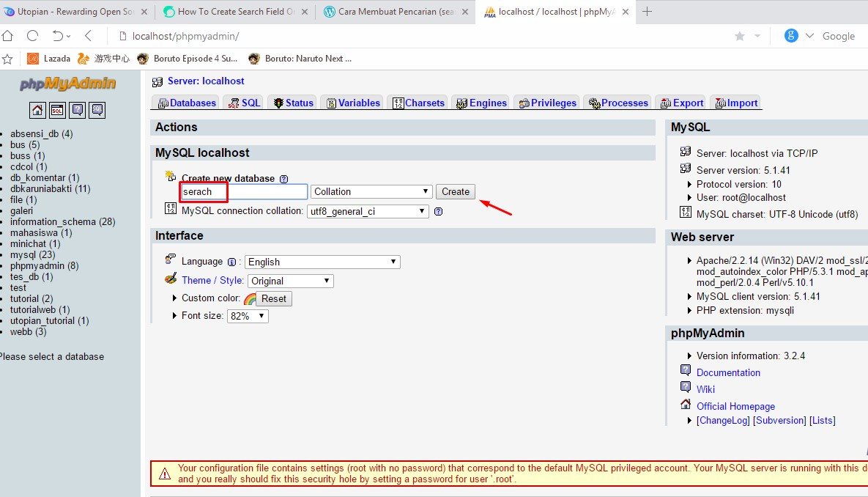Open search engine dropdown arrow

pos(809,36)
